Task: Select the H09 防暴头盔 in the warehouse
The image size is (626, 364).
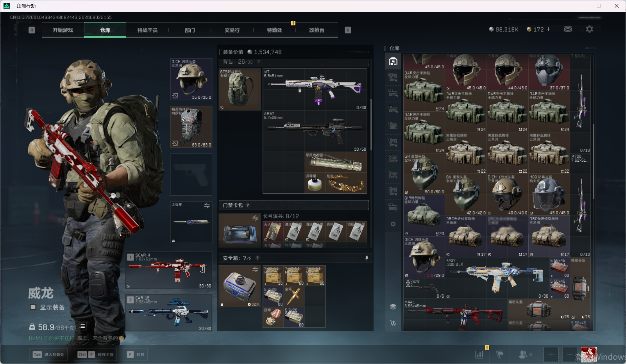Action: click(x=549, y=195)
